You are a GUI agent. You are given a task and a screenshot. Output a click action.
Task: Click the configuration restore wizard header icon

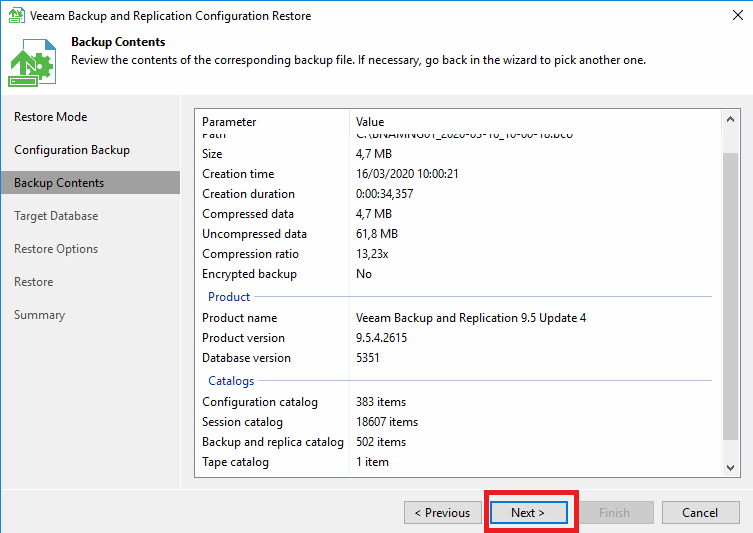tap(32, 62)
